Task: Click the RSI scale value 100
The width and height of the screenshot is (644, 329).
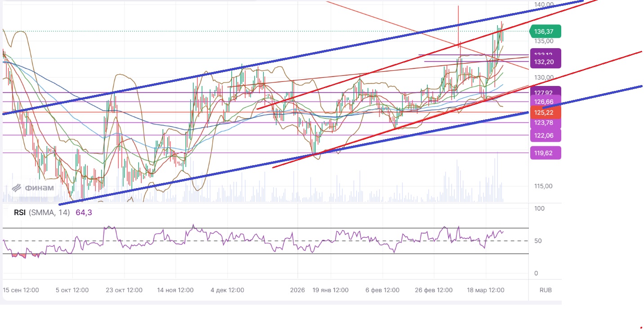Action: (539, 209)
